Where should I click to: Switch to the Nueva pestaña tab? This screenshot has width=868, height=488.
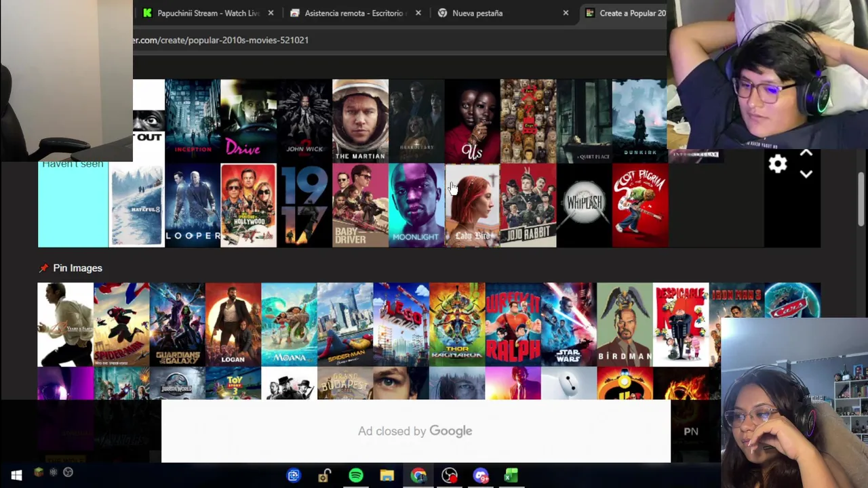pos(502,13)
